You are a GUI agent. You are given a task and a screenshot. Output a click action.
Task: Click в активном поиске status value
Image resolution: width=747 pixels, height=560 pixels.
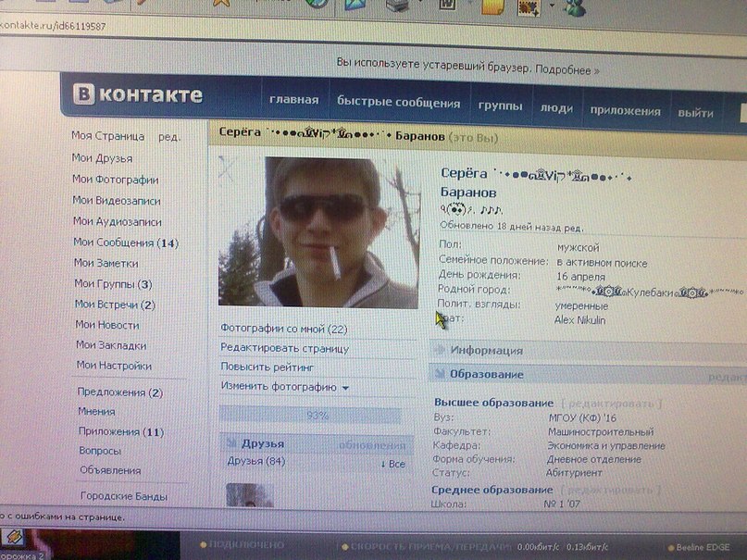(602, 263)
